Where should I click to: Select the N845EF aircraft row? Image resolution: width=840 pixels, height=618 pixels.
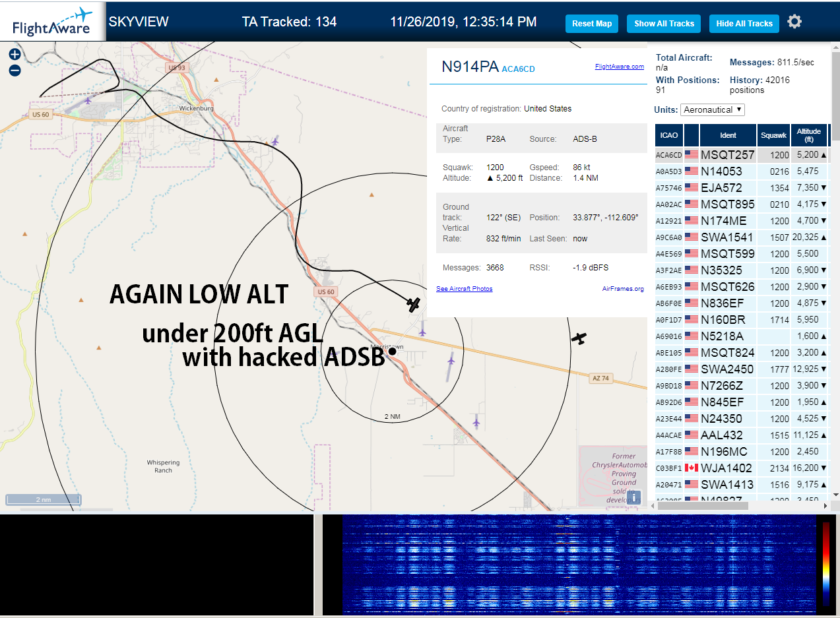tap(741, 402)
